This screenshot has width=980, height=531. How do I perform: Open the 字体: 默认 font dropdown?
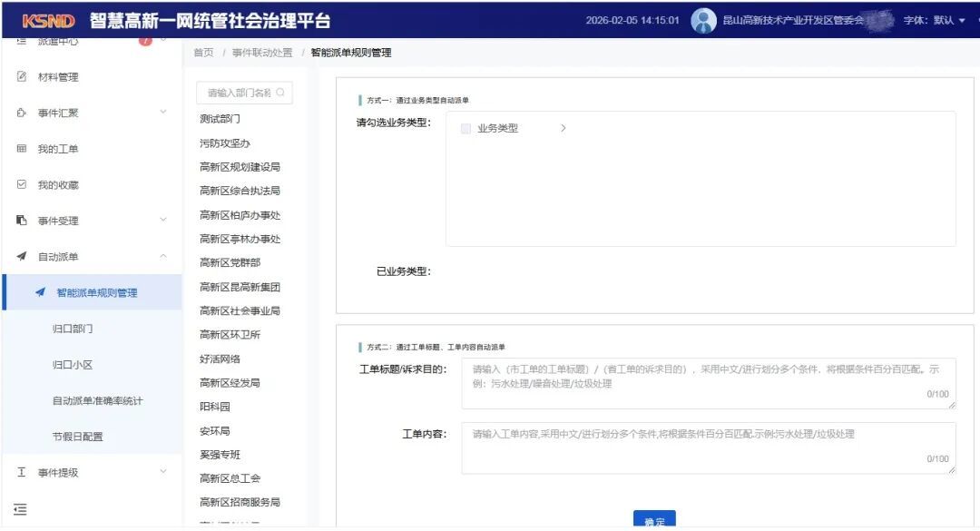934,21
